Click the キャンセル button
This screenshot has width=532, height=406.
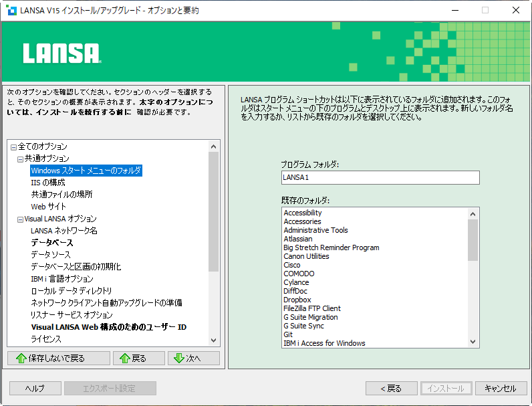pos(501,389)
